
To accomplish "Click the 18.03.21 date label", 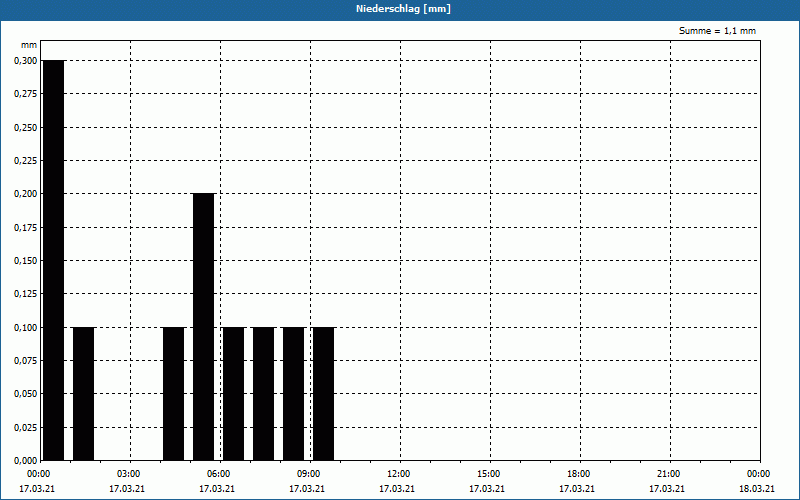I will click(757, 489).
